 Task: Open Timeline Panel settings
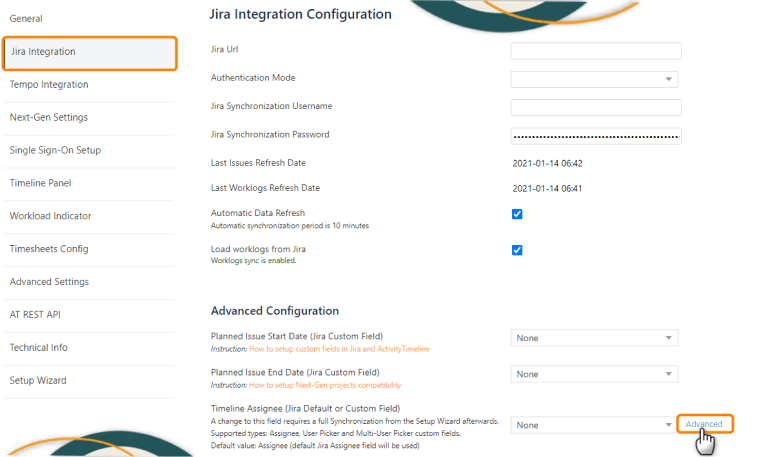[40, 183]
